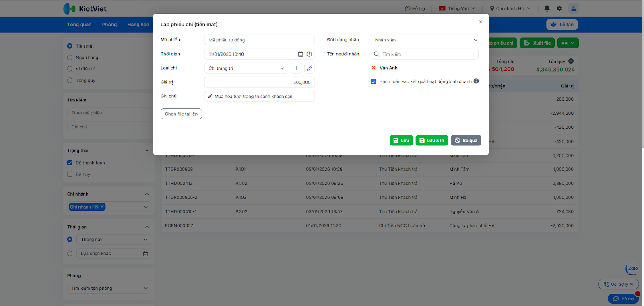Click voucher code PCPN000057
Screen dimensions: 644x306
pyautogui.click(x=179, y=225)
